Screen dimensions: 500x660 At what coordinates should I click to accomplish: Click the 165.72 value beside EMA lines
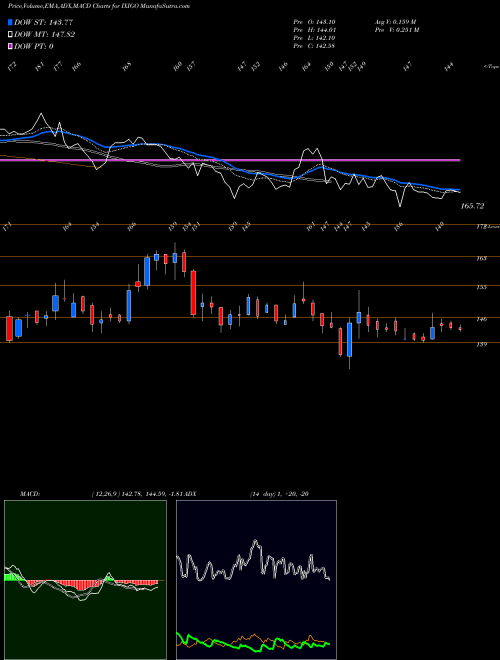point(472,206)
